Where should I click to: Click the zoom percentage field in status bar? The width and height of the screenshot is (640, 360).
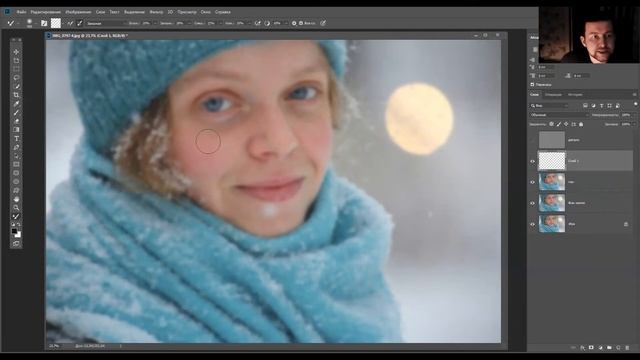pyautogui.click(x=54, y=346)
